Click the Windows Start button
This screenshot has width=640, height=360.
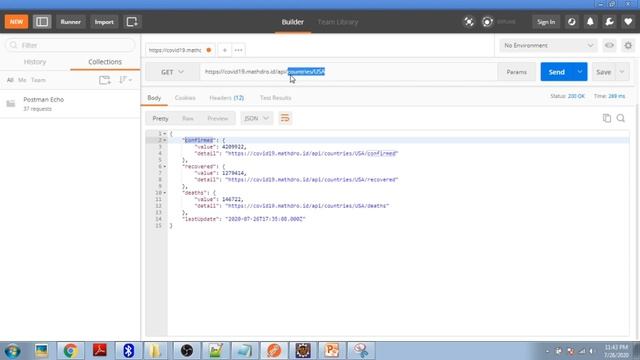12,351
